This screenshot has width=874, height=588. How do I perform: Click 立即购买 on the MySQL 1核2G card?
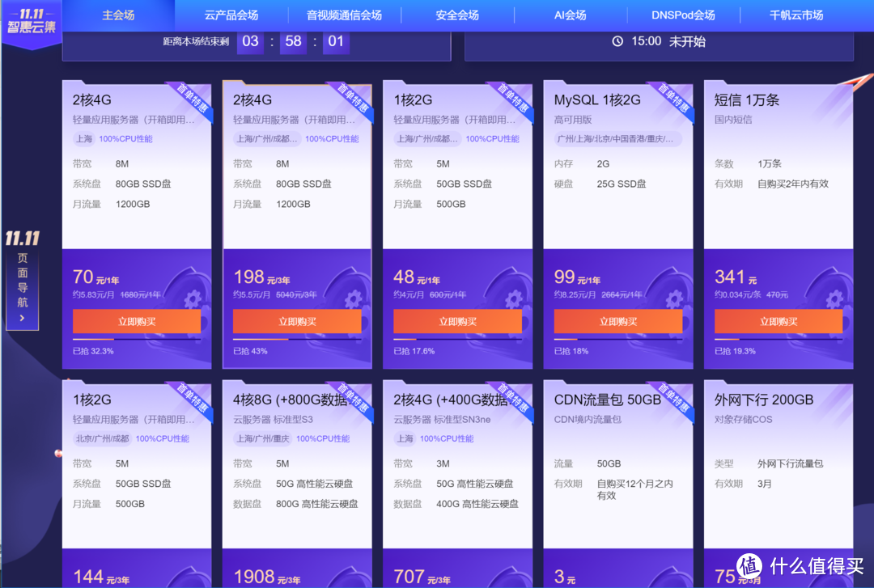pyautogui.click(x=617, y=322)
